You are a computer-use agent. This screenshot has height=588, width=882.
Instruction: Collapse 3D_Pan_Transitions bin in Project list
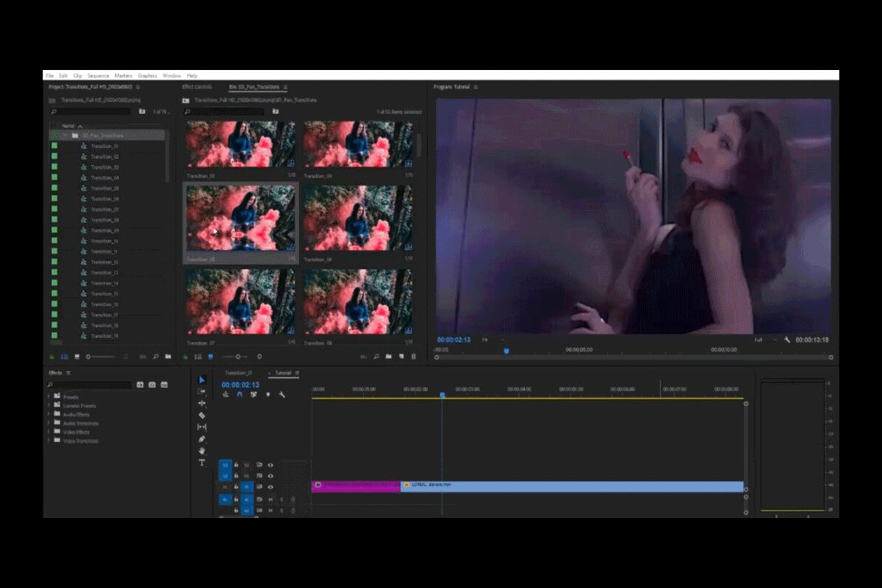pyautogui.click(x=65, y=135)
